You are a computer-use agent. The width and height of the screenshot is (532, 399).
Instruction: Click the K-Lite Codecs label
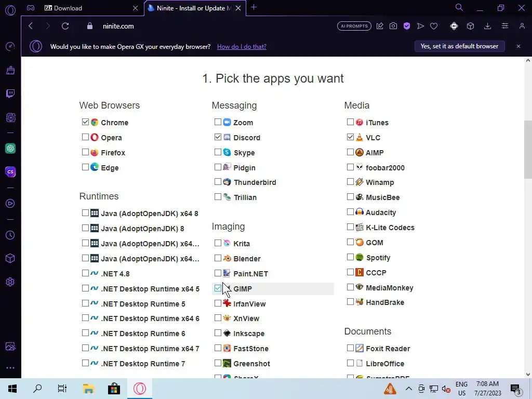(x=390, y=228)
